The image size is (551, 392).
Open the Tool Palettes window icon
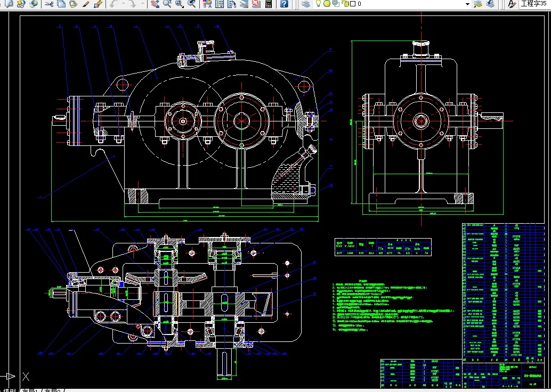(232, 4)
